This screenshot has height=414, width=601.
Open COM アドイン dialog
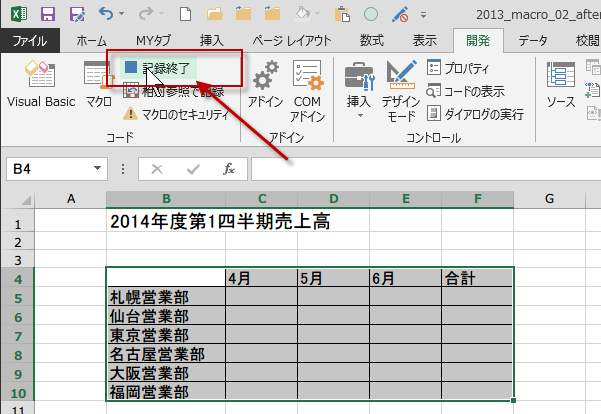[x=307, y=91]
